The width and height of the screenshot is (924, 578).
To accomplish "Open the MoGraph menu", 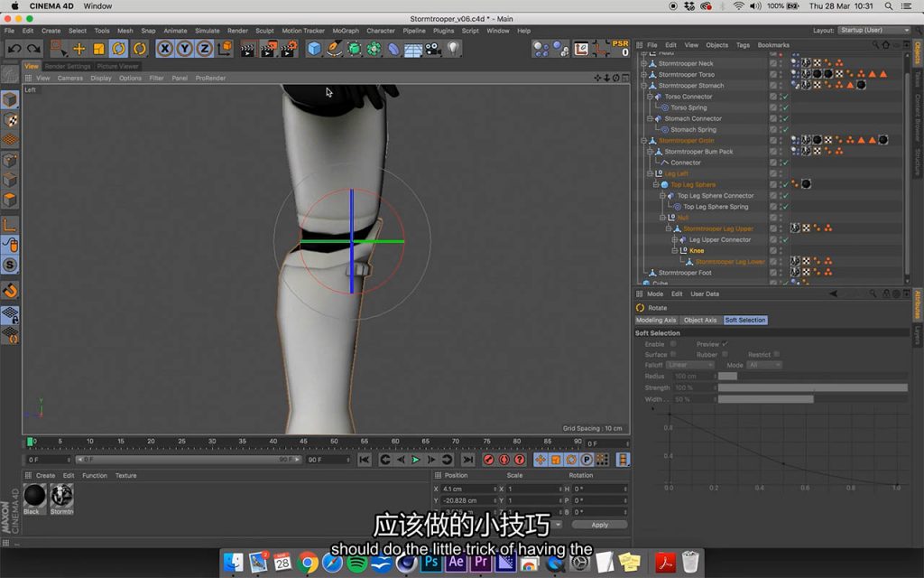I will pos(346,31).
